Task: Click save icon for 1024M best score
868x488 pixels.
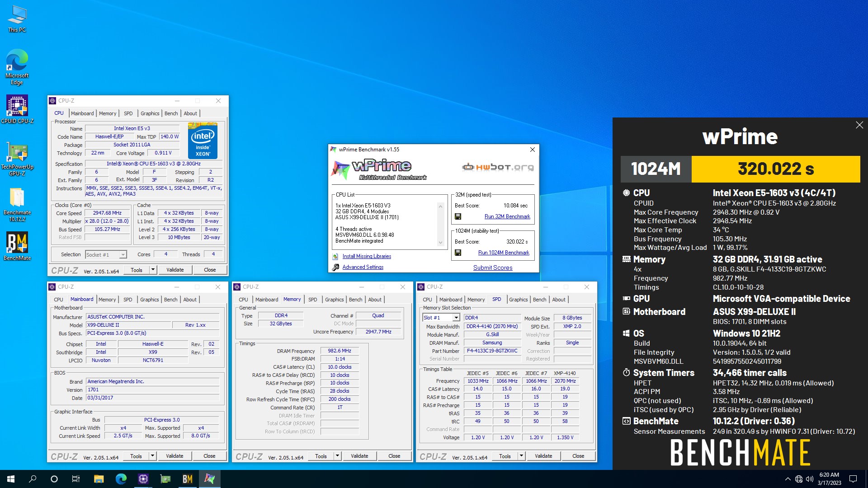Action: 458,253
